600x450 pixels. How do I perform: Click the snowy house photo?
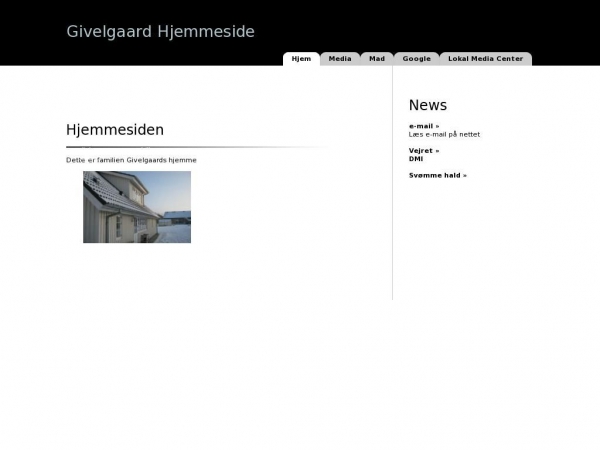[137, 207]
